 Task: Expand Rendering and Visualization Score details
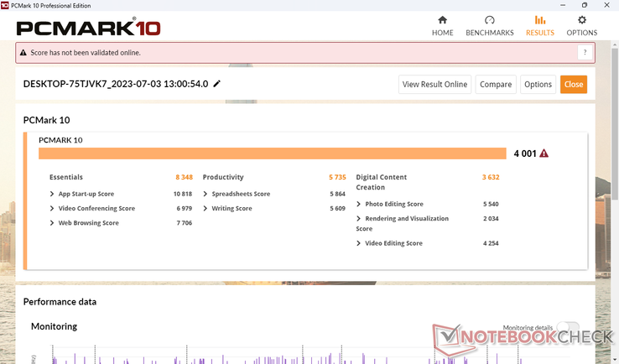point(358,219)
